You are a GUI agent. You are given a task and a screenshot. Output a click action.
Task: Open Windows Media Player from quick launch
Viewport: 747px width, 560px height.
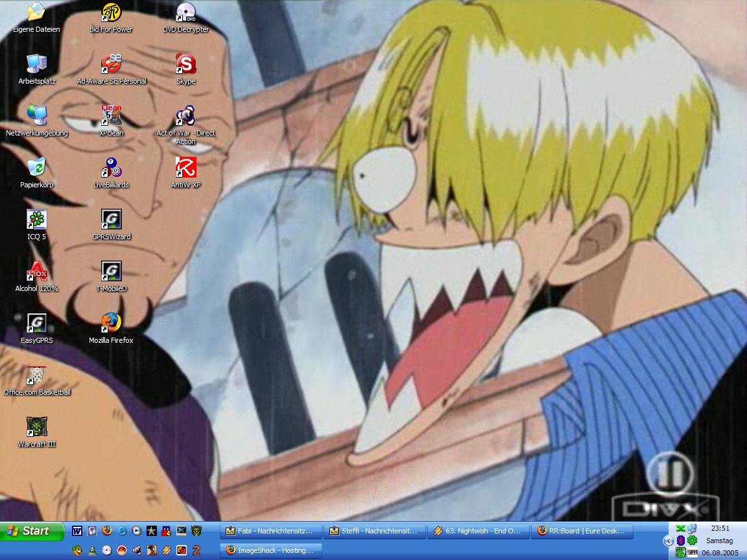[137, 530]
